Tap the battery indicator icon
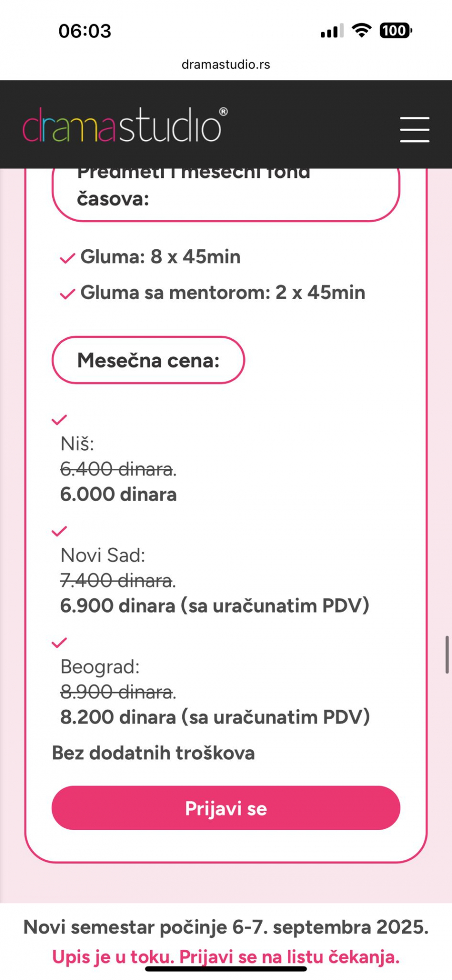The height and width of the screenshot is (980, 452). pos(395,31)
